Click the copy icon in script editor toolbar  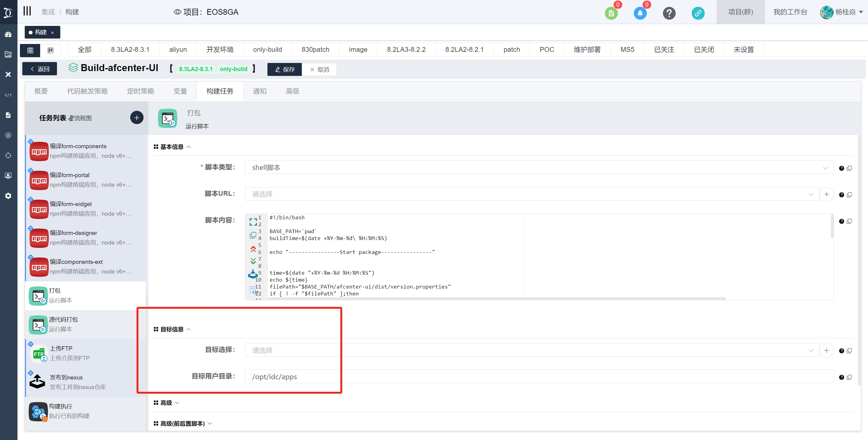(253, 235)
